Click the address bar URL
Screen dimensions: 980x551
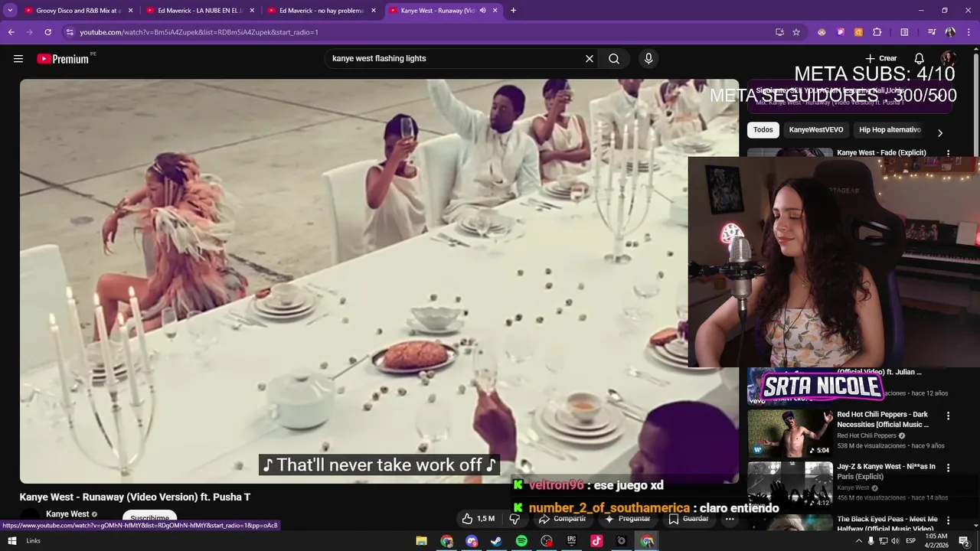199,32
